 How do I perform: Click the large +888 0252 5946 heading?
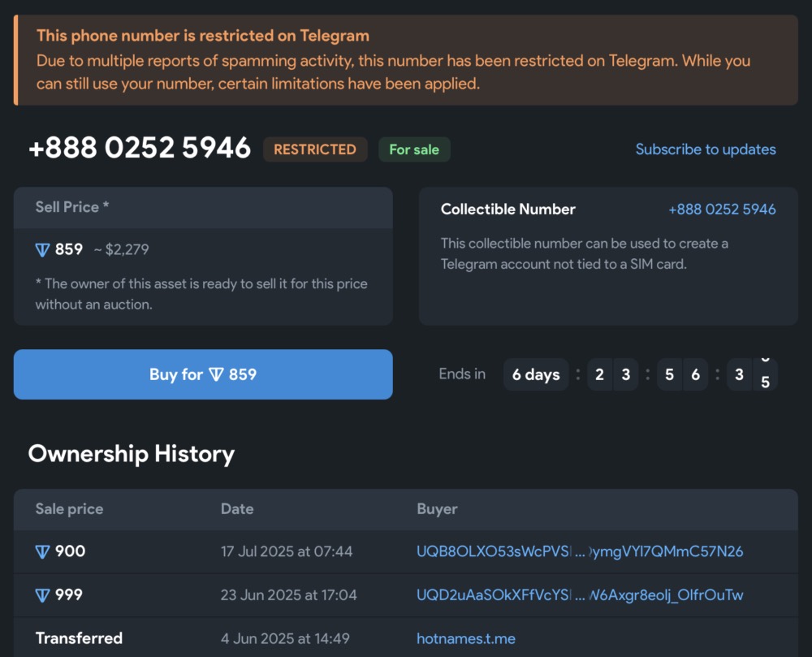(x=140, y=149)
